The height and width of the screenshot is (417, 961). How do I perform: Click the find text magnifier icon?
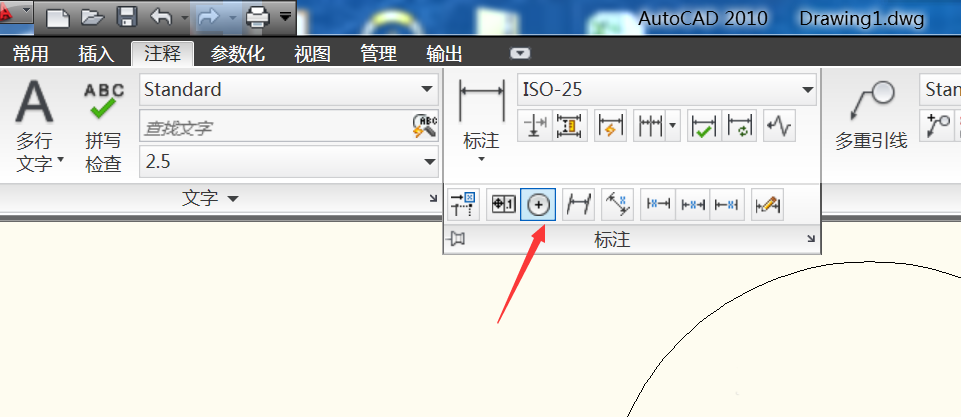tap(424, 126)
